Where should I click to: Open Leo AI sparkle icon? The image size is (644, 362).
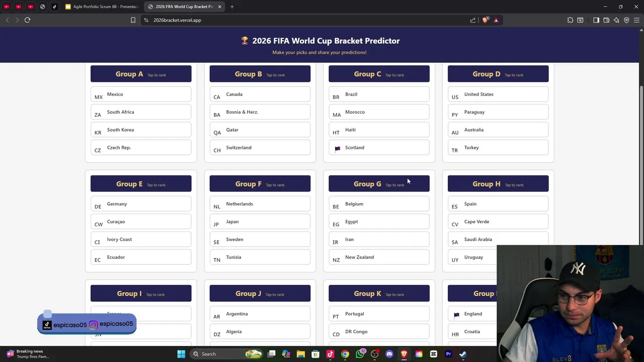click(x=616, y=20)
